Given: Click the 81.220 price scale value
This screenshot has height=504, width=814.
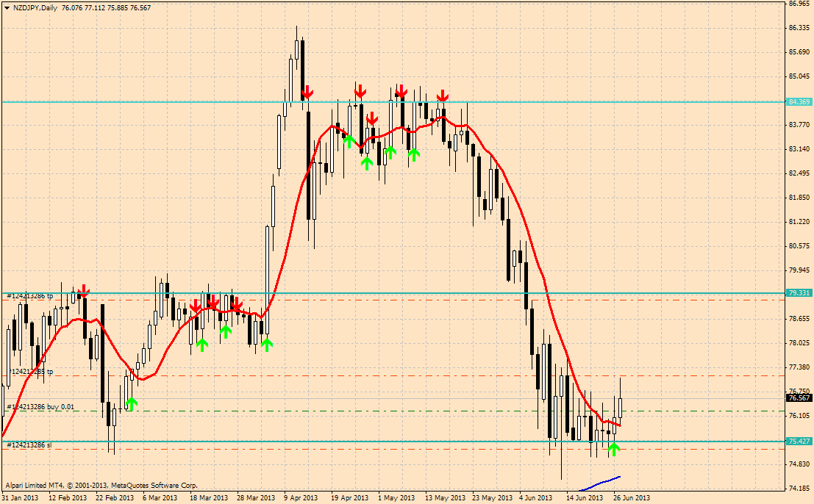Looking at the screenshot, I should [x=799, y=221].
